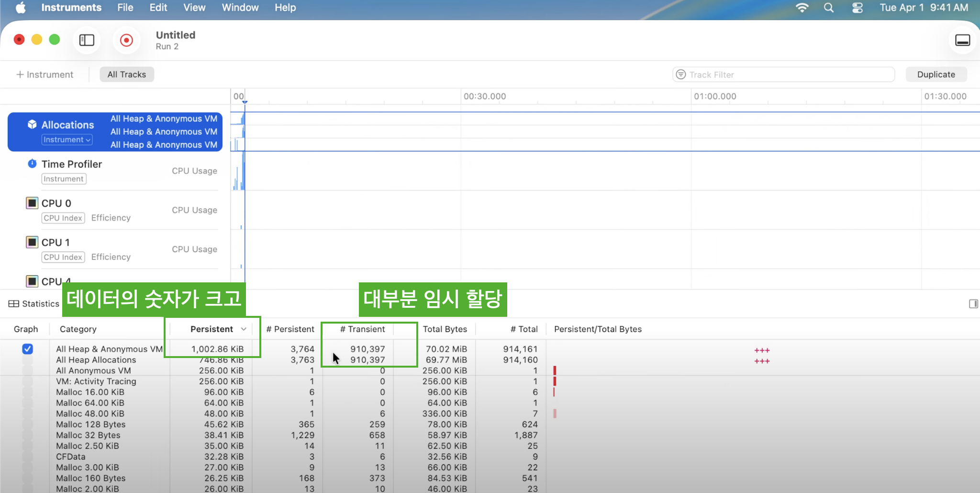Select the Time Profiler track
Screen dimensions: 980x493
(115, 171)
